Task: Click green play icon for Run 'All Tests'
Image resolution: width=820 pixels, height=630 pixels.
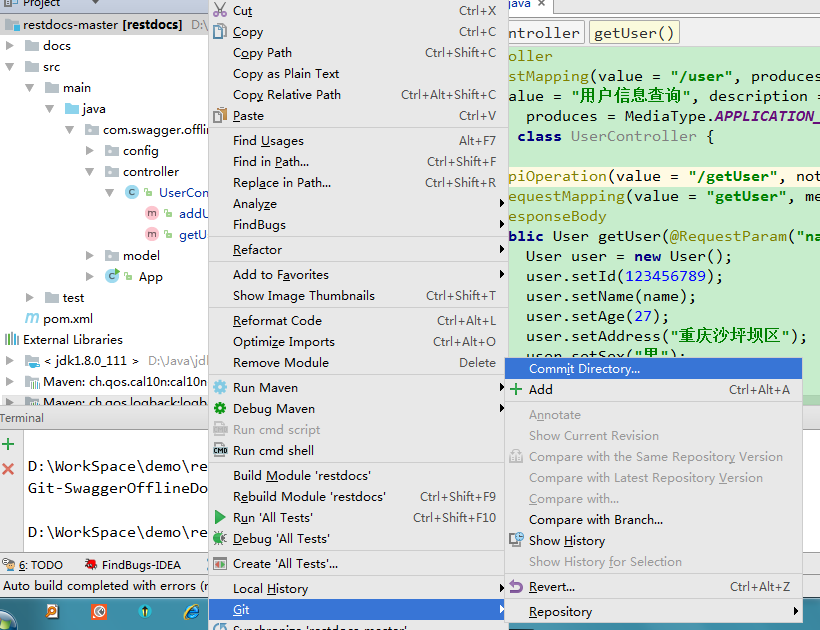Action: pos(220,517)
